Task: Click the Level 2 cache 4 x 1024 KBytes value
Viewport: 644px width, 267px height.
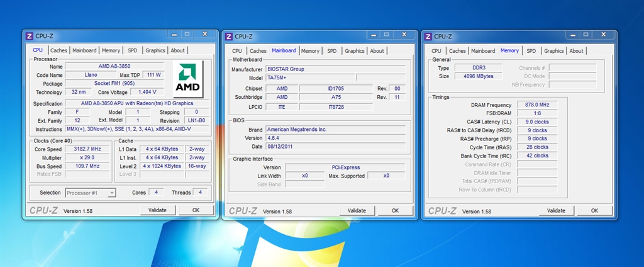Action: click(162, 166)
